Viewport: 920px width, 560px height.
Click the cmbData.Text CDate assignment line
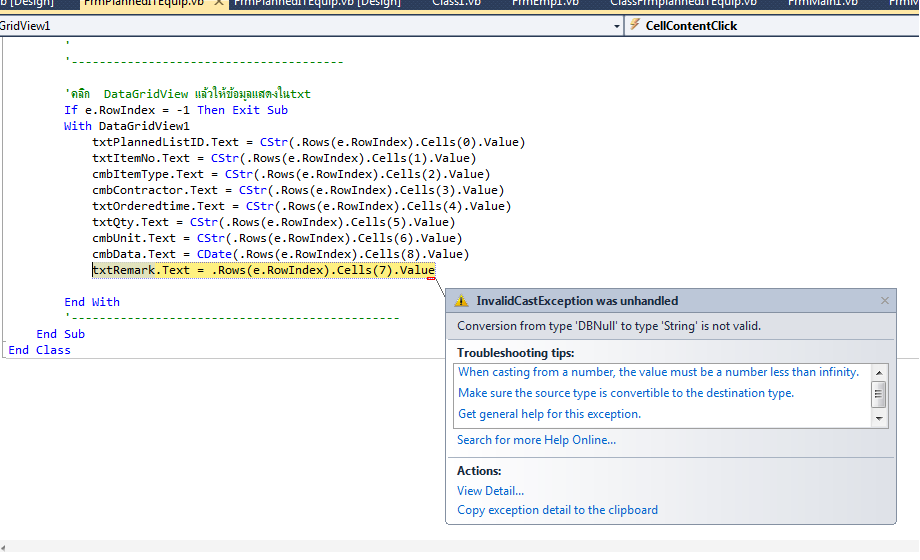tap(280, 254)
